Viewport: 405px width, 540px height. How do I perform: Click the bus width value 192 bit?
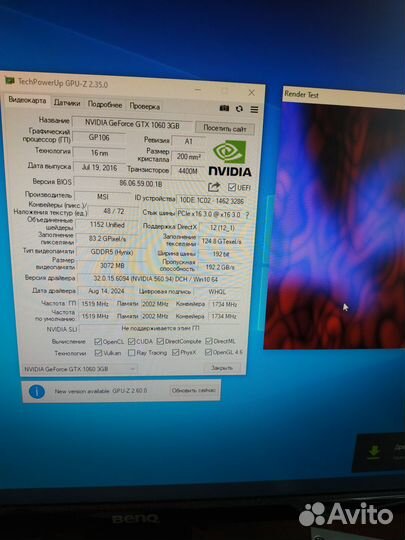pos(221,254)
